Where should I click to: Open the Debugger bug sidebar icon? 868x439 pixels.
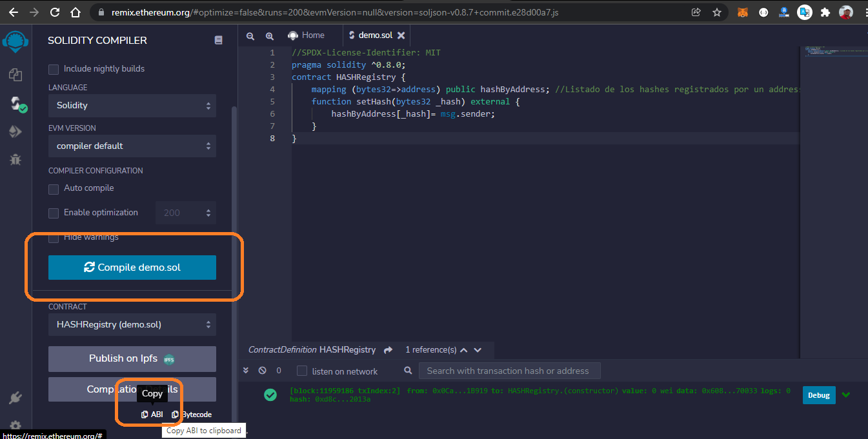(15, 159)
